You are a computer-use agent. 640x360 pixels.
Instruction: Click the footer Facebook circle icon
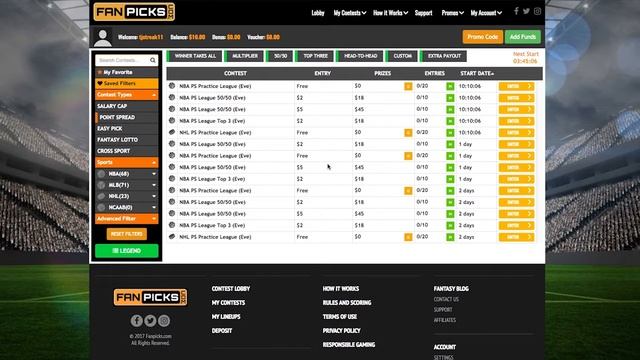[137, 321]
